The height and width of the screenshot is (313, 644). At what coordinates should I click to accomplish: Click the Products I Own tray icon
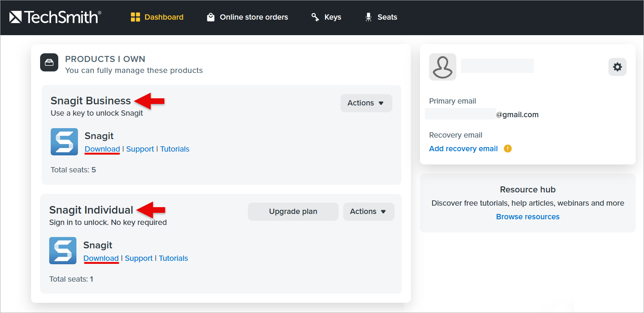49,62
